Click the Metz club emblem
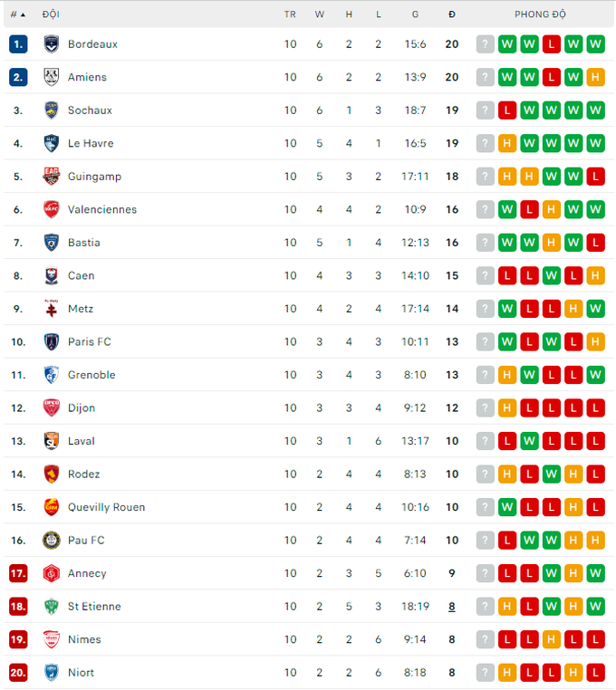The height and width of the screenshot is (690, 616). (x=52, y=309)
